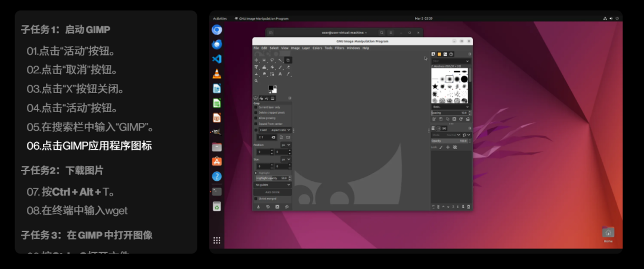Image resolution: width=644 pixels, height=269 pixels.
Task: Select the Move tool in toolbox
Action: click(x=256, y=60)
